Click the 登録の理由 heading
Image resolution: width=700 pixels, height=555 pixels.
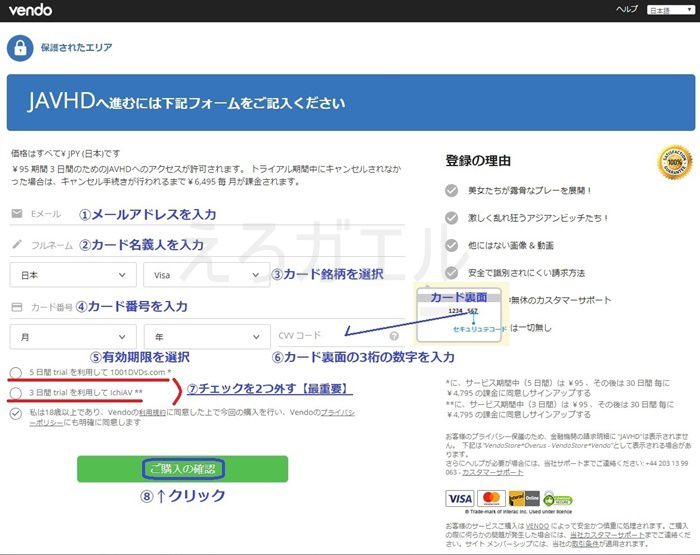pyautogui.click(x=478, y=161)
